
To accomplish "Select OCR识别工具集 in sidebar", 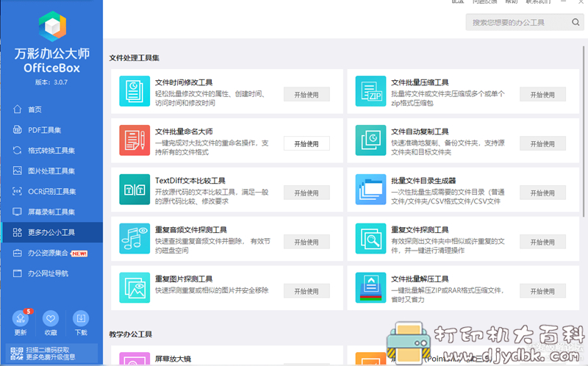I will click(x=51, y=191).
